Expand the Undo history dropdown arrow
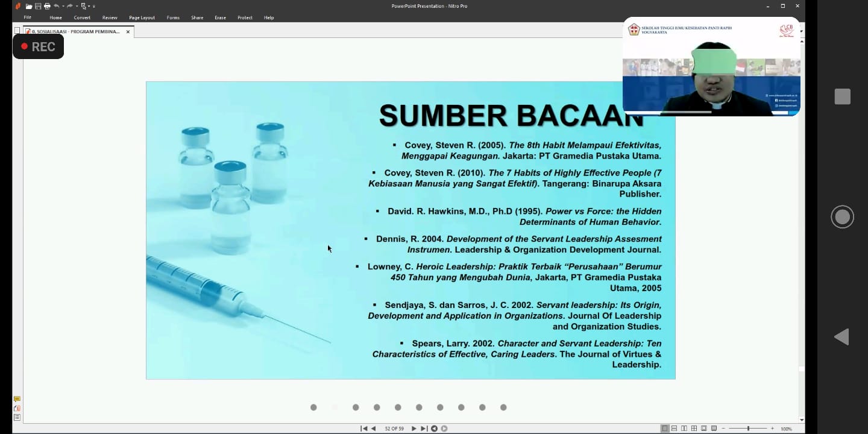Viewport: 868px width, 434px height. tap(63, 6)
